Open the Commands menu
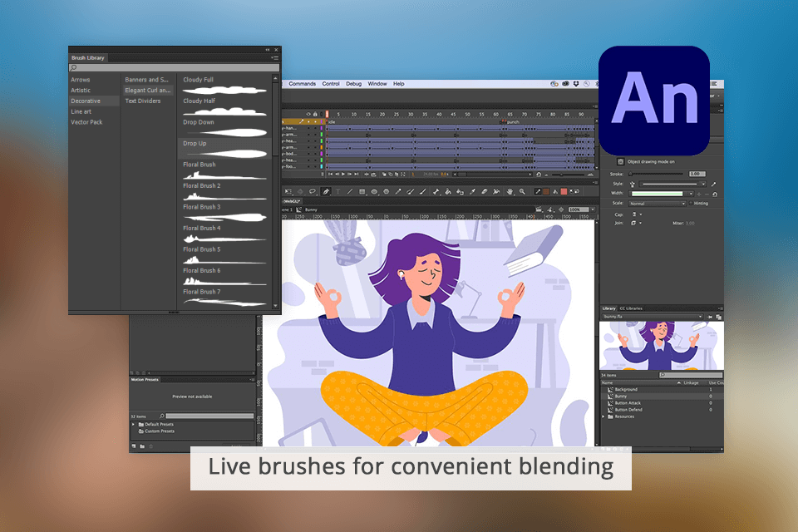 [x=303, y=83]
